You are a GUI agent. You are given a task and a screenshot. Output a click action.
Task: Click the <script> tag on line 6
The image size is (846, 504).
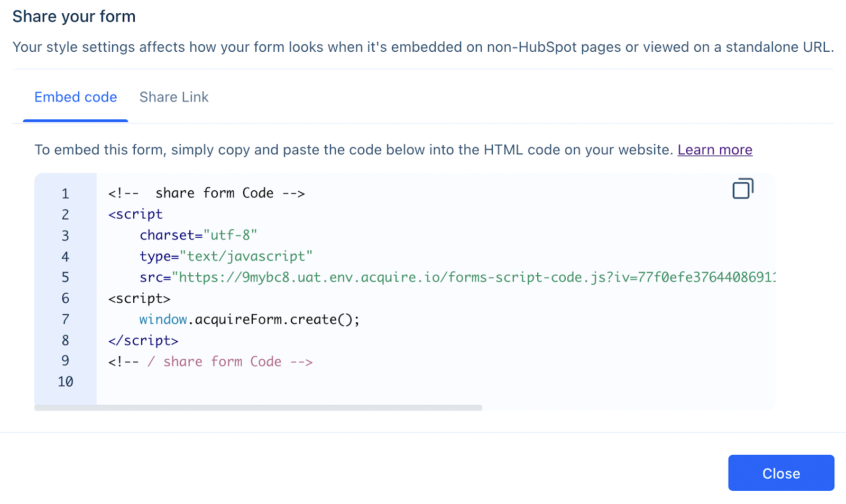[139, 298]
